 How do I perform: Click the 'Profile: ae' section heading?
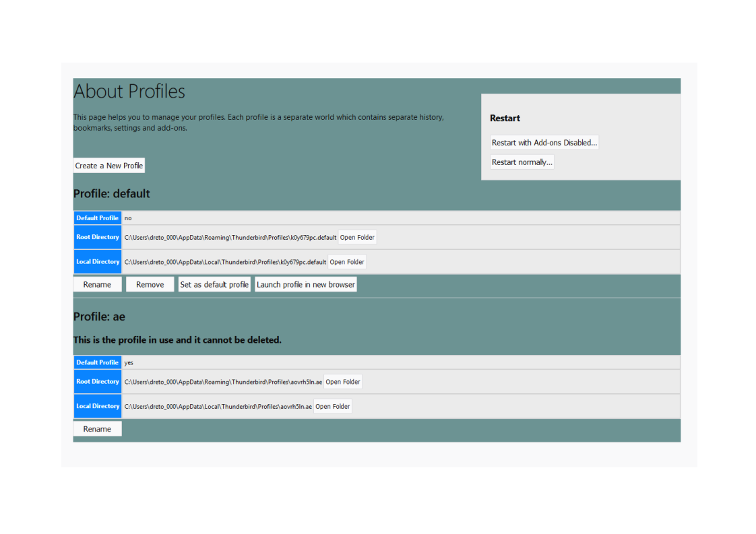tap(99, 316)
